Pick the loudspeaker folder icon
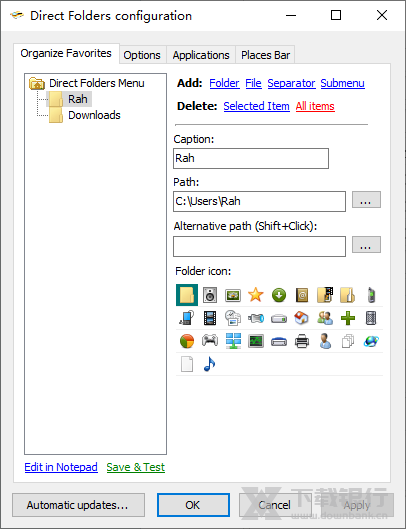 (210, 295)
